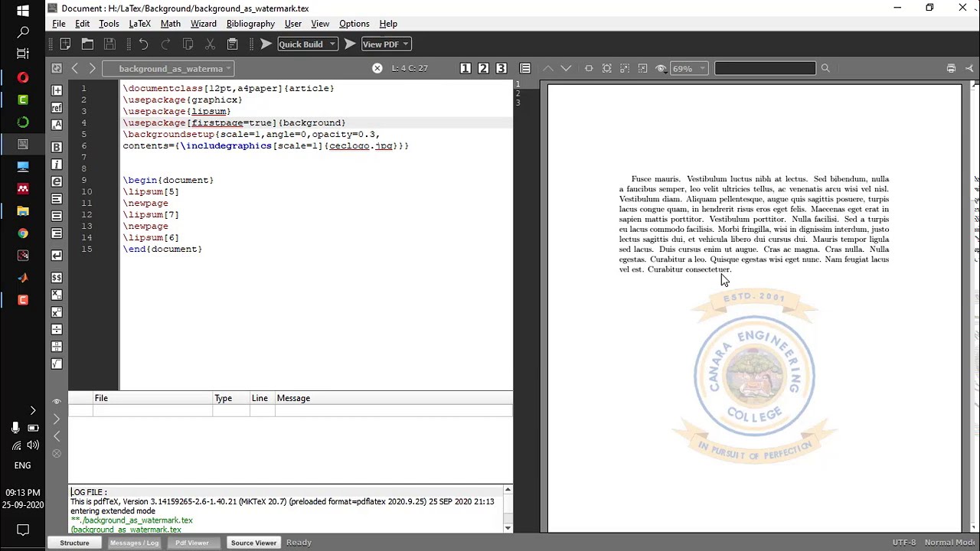This screenshot has width=980, height=551.
Task: Show hidden system tray icons
Action: pyautogui.click(x=32, y=411)
